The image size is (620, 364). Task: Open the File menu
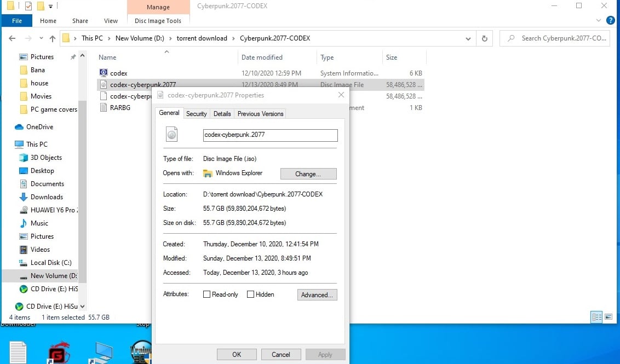coord(17,21)
